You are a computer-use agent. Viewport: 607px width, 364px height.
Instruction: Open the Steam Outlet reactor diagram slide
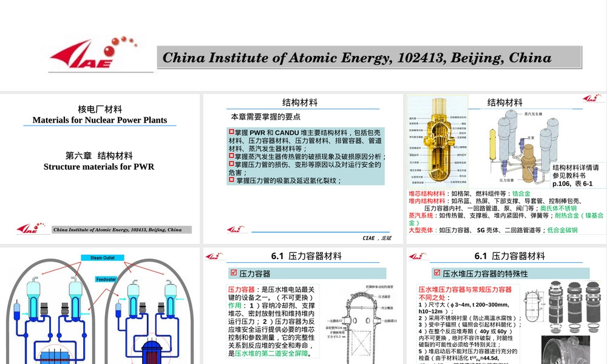click(x=100, y=306)
